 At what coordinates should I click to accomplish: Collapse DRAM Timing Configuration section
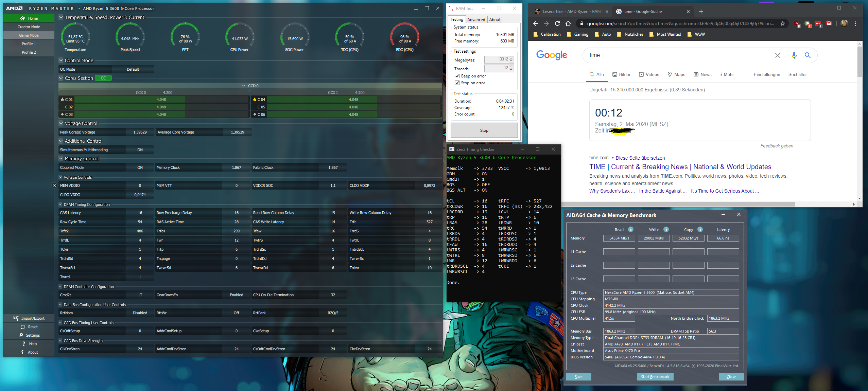[x=60, y=205]
